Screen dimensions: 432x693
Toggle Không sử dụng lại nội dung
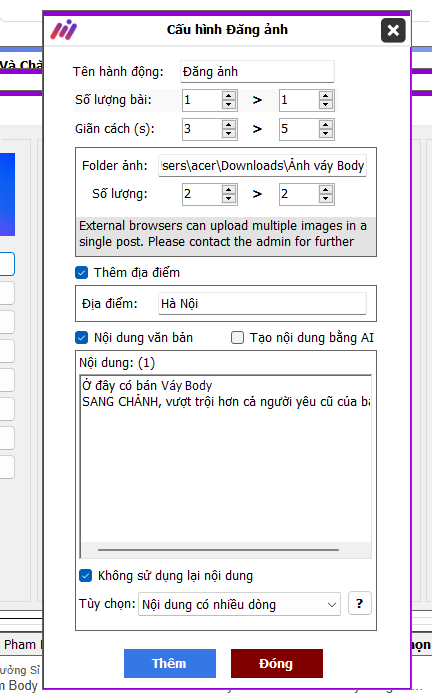85,575
